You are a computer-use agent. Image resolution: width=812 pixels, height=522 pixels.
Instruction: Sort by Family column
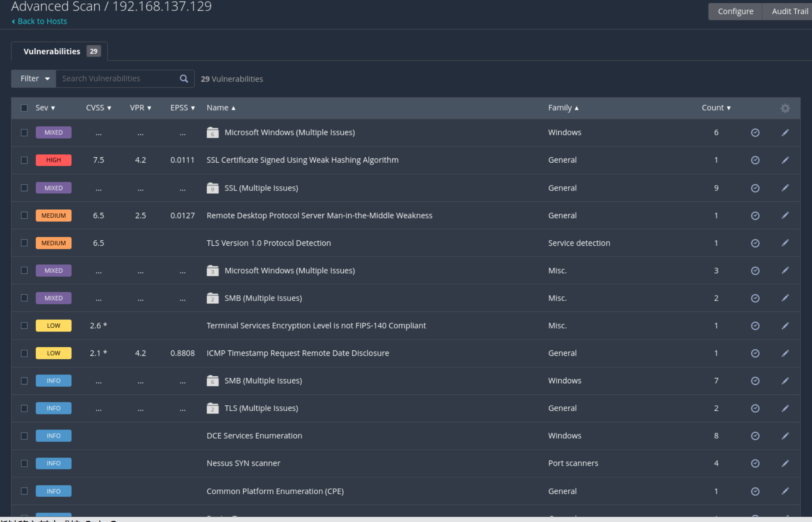(563, 108)
